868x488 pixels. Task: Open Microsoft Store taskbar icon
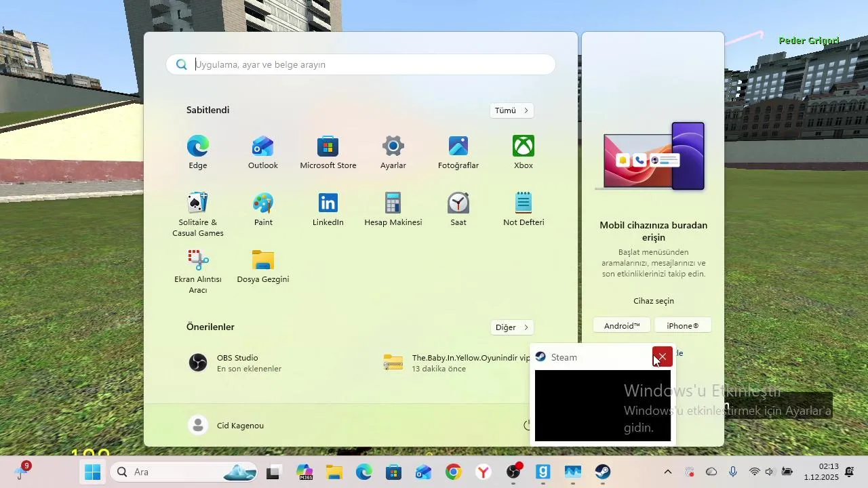pyautogui.click(x=394, y=472)
